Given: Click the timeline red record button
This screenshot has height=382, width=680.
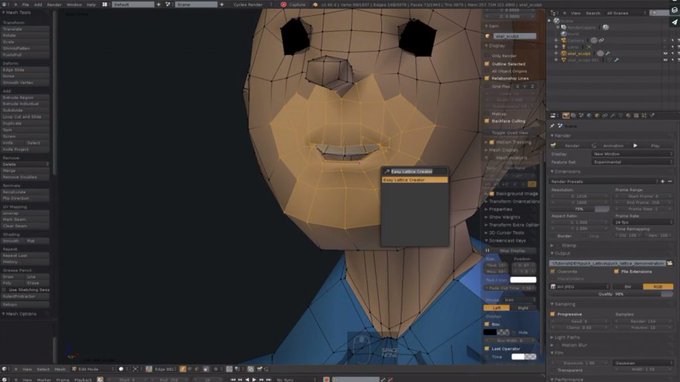Looking at the screenshot, I should [327, 379].
